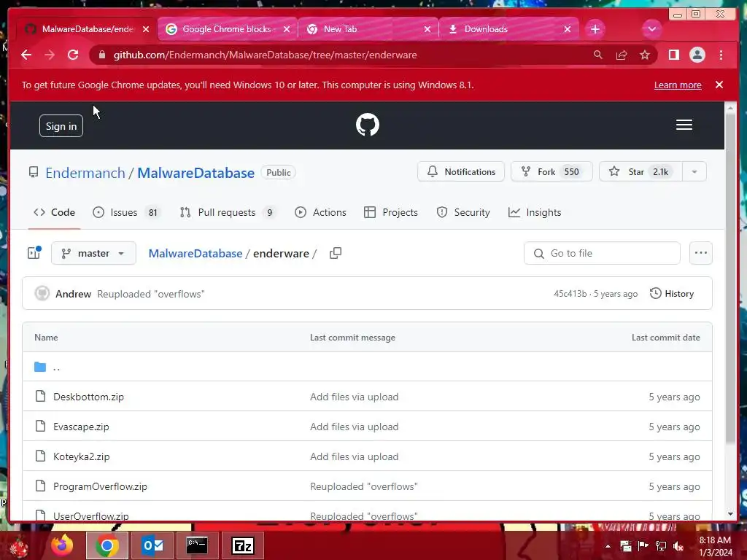Expand the Star list dropdown arrow
747x560 pixels.
(694, 171)
